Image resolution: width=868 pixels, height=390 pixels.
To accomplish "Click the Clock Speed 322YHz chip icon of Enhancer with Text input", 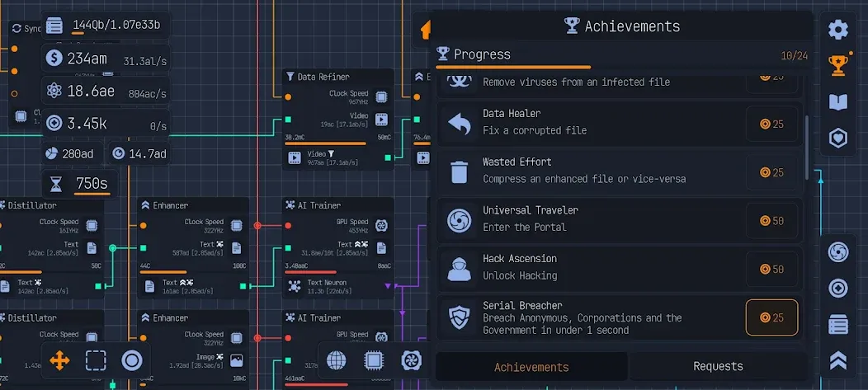I will tap(236, 226).
